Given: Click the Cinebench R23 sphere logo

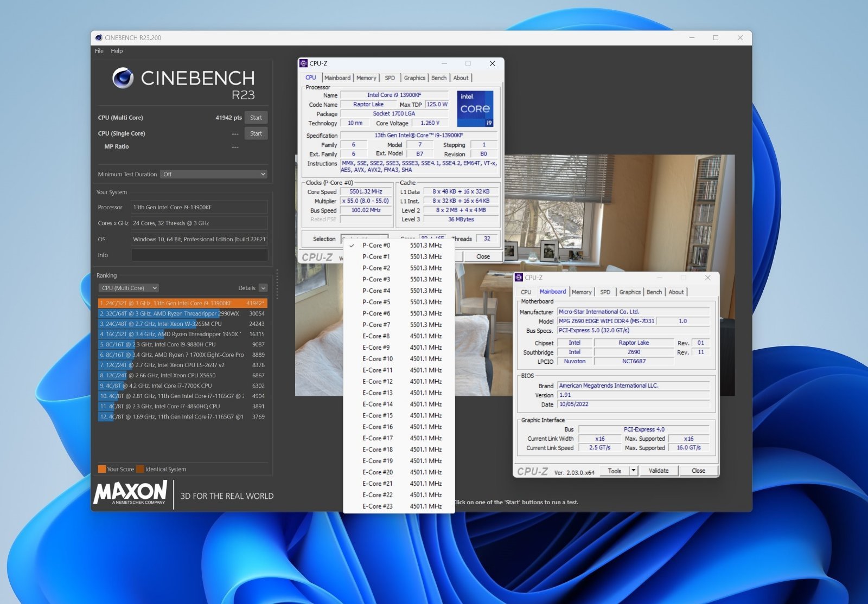Looking at the screenshot, I should click(x=123, y=78).
